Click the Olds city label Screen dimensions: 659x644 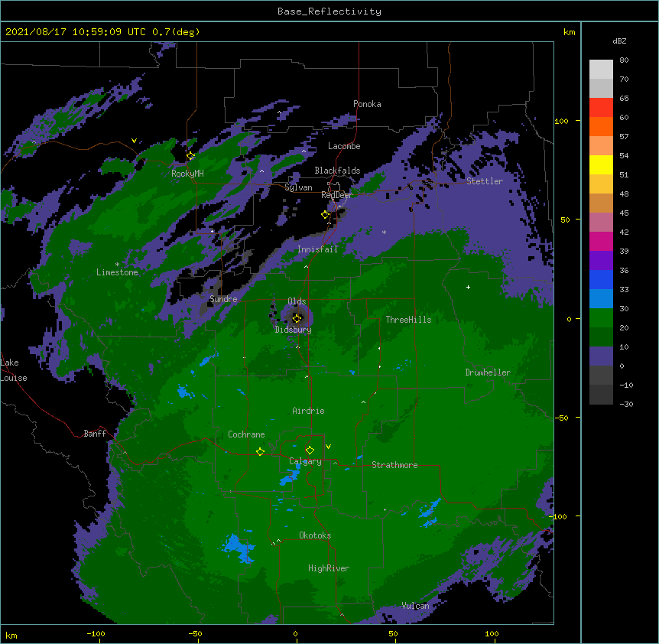click(297, 301)
